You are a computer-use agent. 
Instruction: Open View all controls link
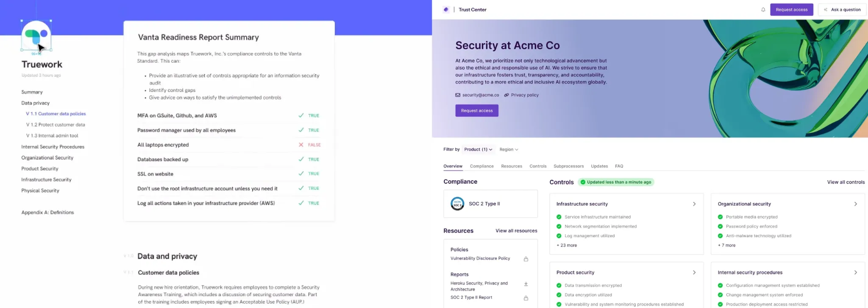(x=846, y=182)
